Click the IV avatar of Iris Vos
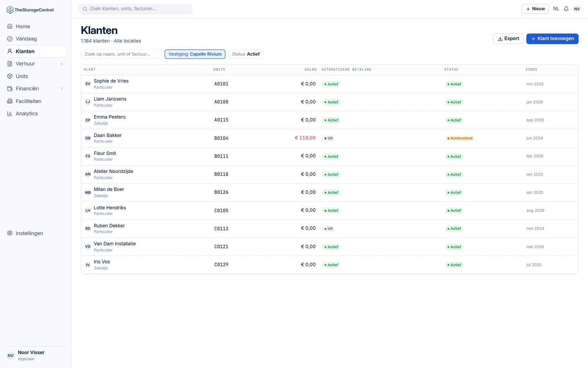The height and width of the screenshot is (368, 588). tap(88, 265)
